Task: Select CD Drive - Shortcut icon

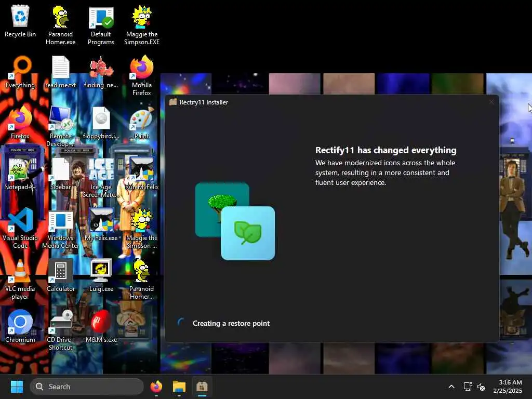Action: pyautogui.click(x=60, y=330)
